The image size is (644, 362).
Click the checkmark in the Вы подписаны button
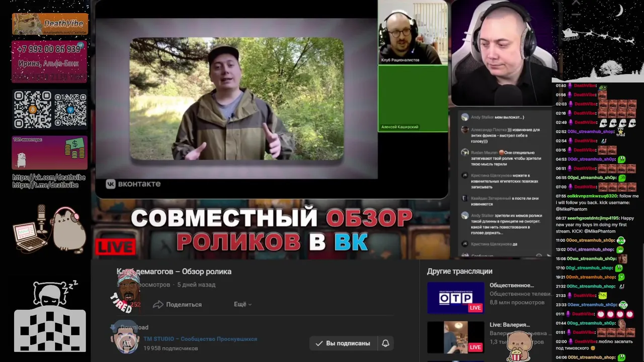(x=319, y=343)
